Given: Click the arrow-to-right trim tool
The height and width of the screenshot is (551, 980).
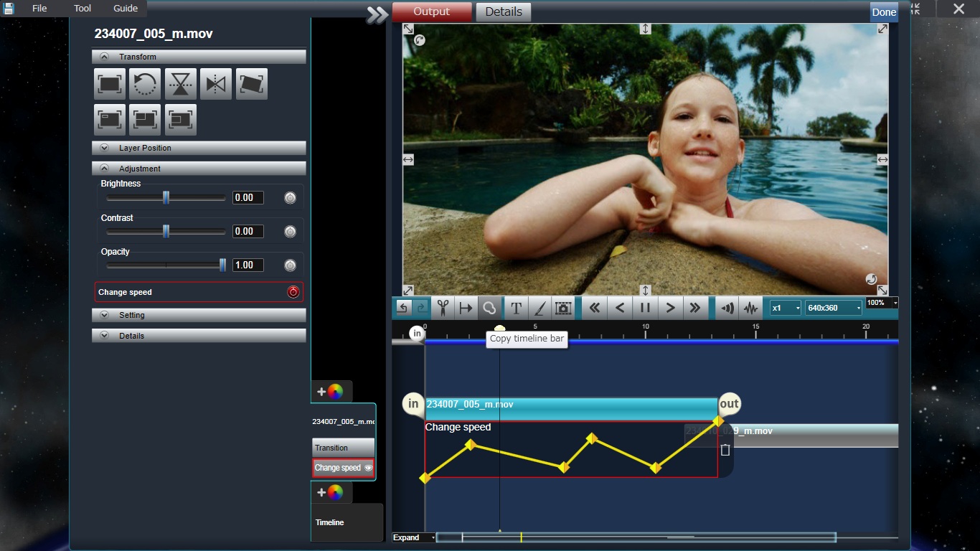Looking at the screenshot, I should (466, 309).
